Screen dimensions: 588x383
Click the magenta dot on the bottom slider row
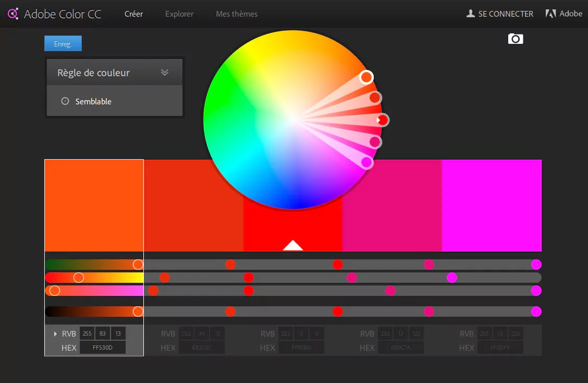pyautogui.click(x=536, y=312)
